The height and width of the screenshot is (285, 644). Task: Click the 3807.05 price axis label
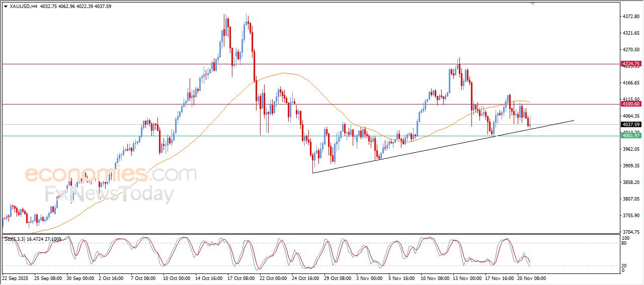point(631,199)
